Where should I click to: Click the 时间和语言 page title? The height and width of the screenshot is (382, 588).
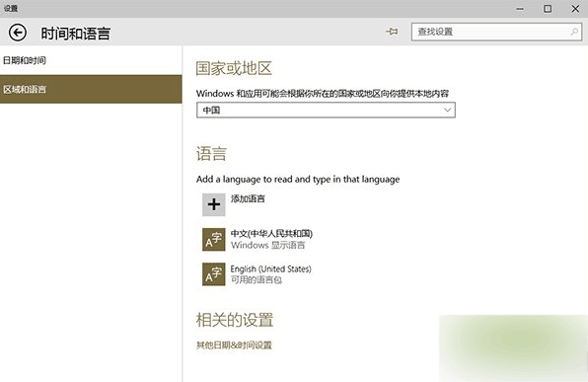(75, 34)
